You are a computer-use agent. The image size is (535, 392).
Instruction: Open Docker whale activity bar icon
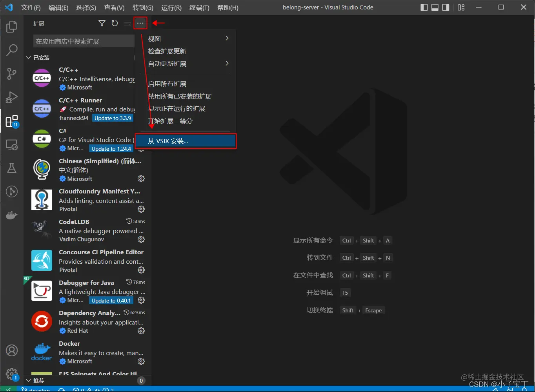[12, 215]
